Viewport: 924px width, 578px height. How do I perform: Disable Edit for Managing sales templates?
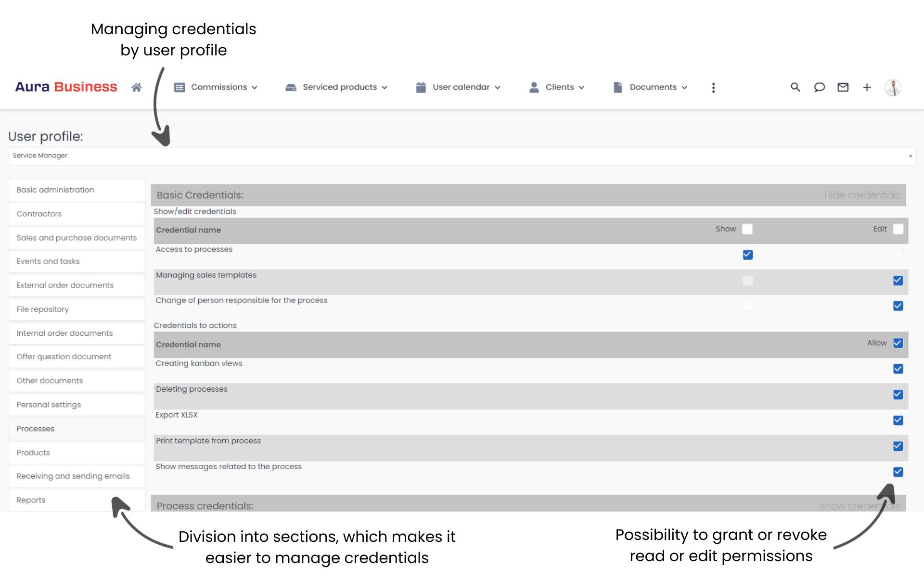pos(898,280)
